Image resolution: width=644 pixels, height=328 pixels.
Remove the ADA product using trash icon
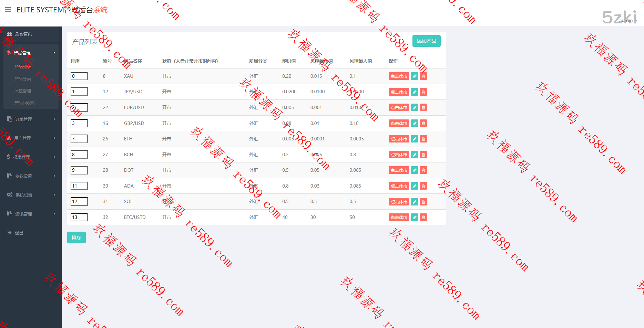tap(423, 186)
